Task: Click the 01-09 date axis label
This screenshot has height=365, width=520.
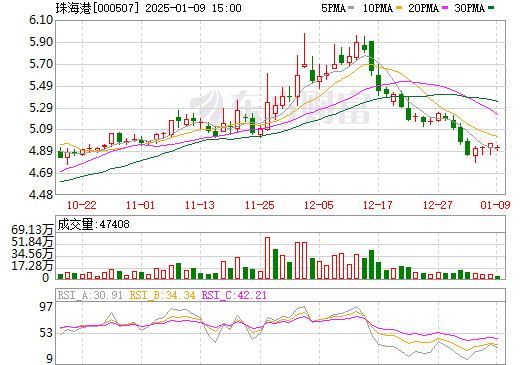Action: coord(495,205)
